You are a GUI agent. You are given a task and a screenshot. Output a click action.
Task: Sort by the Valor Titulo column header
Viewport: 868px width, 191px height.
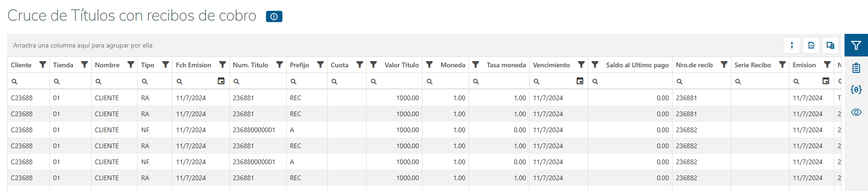(x=401, y=65)
